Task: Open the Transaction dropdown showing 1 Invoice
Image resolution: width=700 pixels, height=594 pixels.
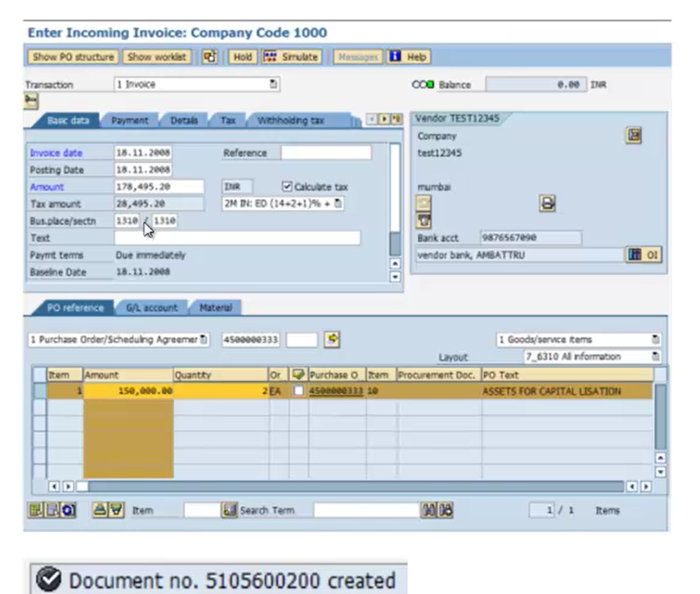Action: 197,84
